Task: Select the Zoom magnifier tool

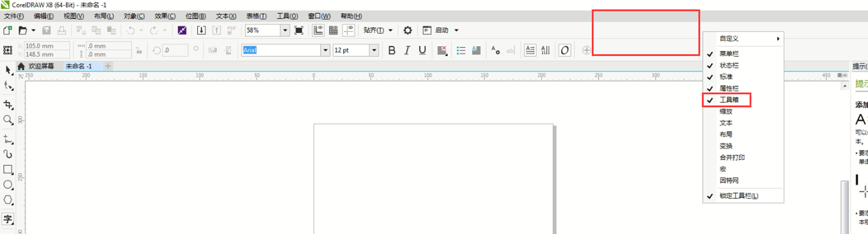Action: 8,120
